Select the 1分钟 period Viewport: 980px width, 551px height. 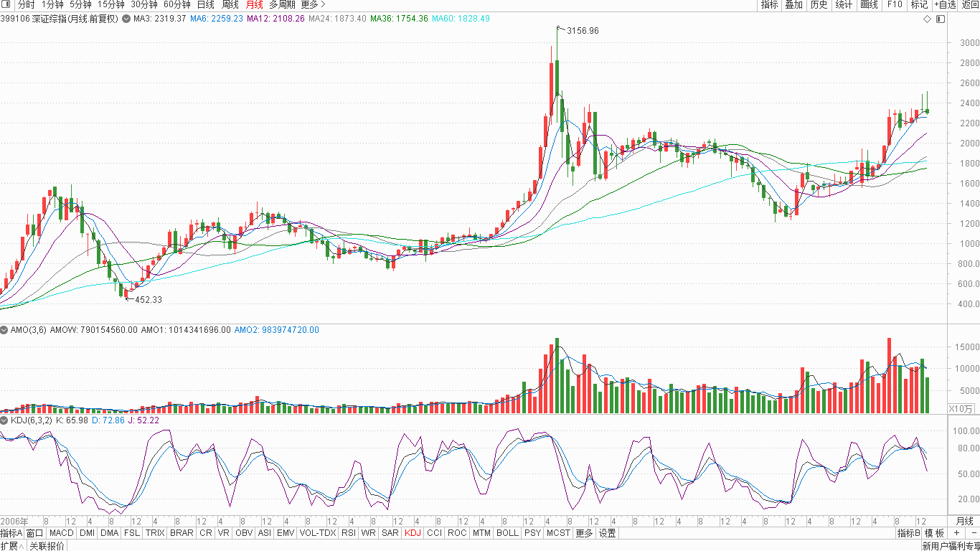pyautogui.click(x=52, y=4)
